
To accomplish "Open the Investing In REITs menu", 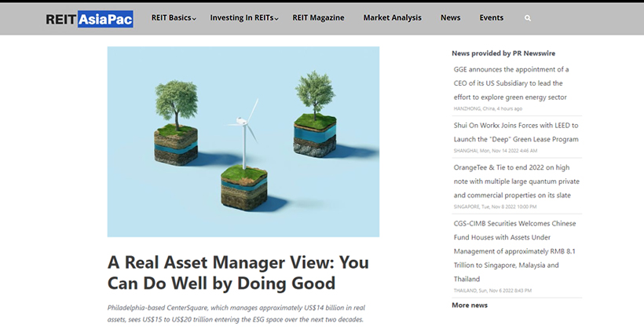I will (x=242, y=17).
